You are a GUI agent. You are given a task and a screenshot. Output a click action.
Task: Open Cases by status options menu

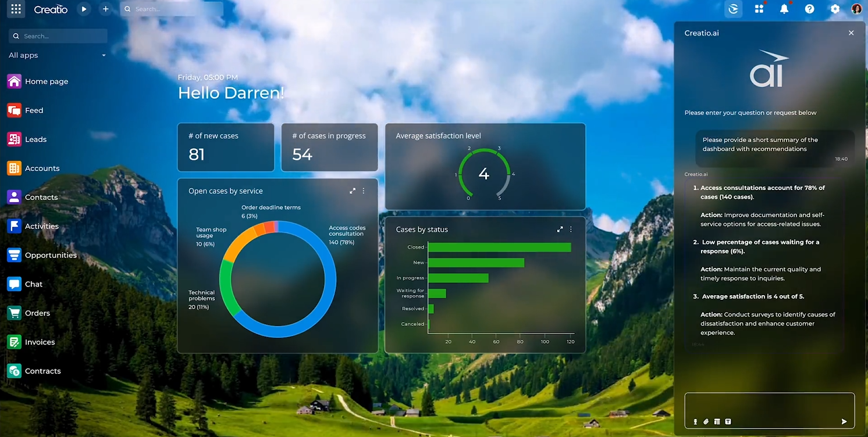(x=571, y=230)
